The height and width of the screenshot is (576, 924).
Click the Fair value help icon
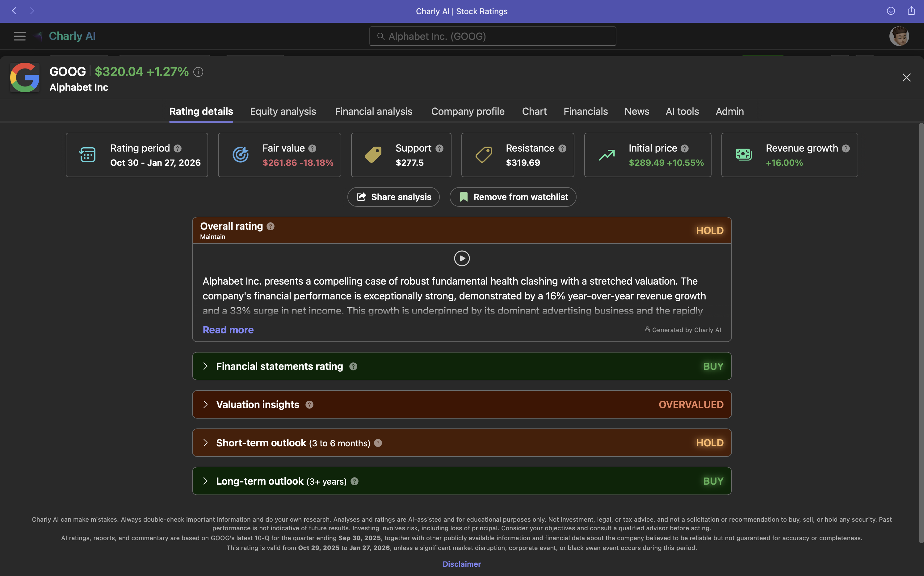point(312,148)
